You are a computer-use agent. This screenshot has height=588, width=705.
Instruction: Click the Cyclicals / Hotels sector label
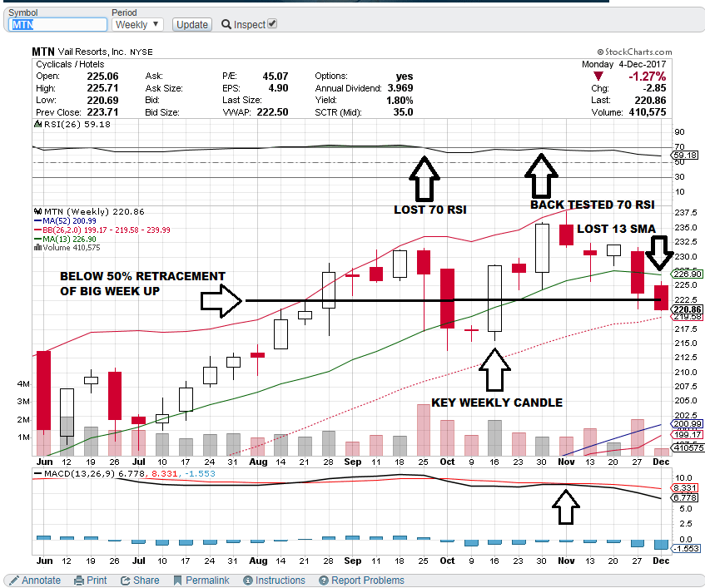pos(70,64)
